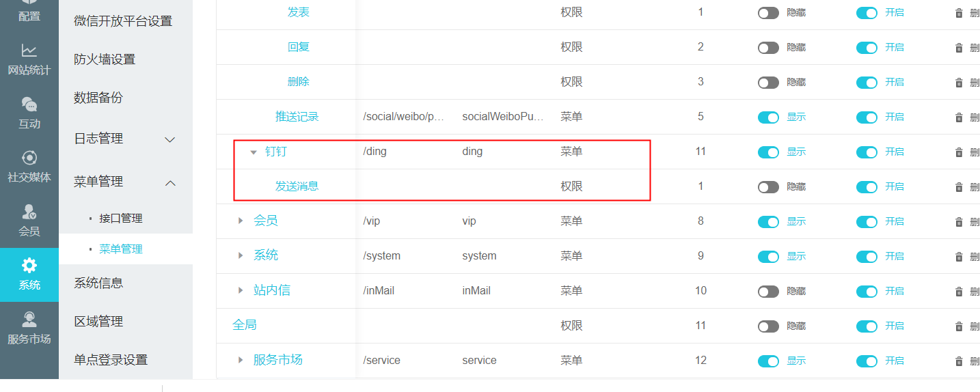Click trash icon in 发送消息 row
Image resolution: width=980 pixels, height=392 pixels.
click(959, 186)
